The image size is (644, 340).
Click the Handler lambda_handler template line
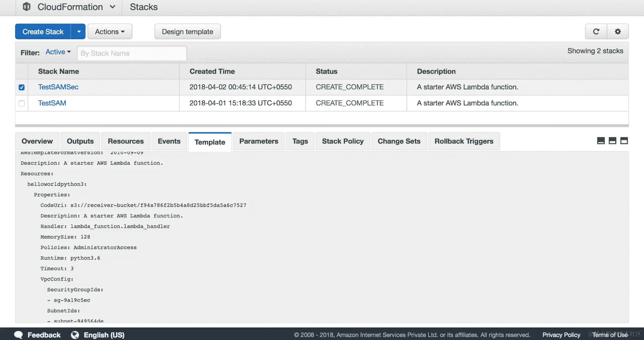pyautogui.click(x=105, y=226)
